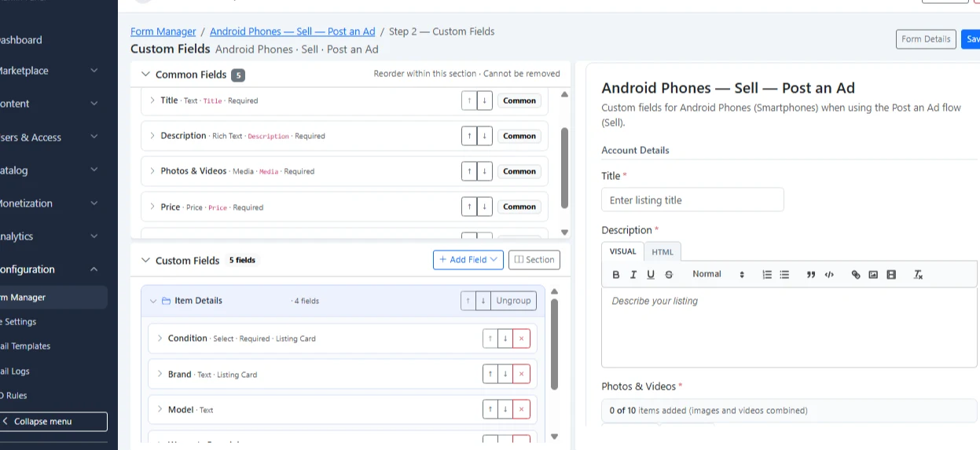
Task: Move Photos & Videos field down
Action: click(485, 171)
